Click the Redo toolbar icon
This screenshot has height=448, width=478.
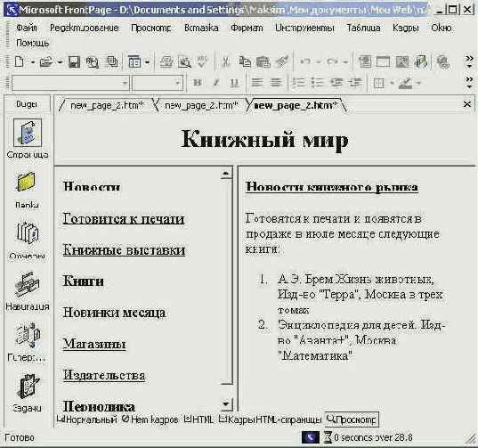332,62
